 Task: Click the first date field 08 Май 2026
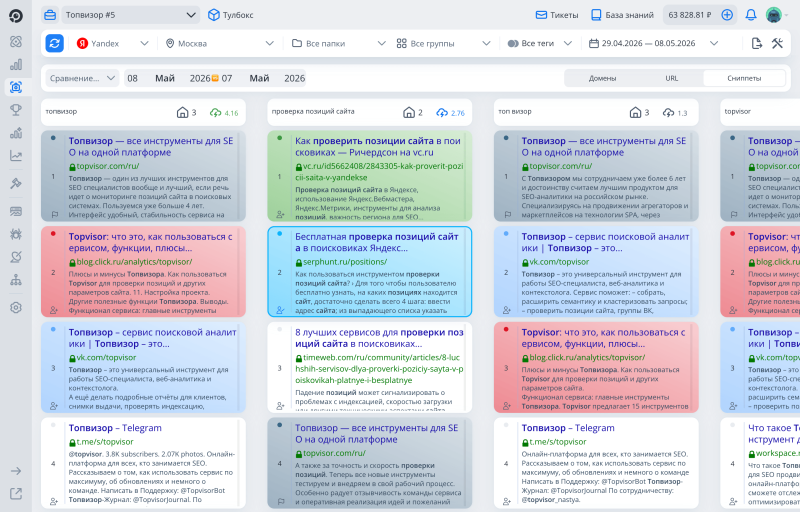168,78
